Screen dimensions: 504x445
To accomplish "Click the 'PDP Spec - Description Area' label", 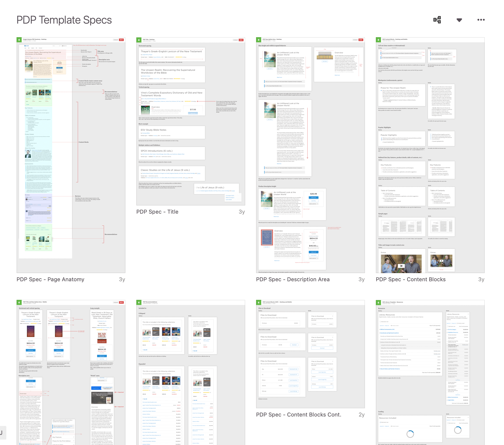I will coord(293,279).
